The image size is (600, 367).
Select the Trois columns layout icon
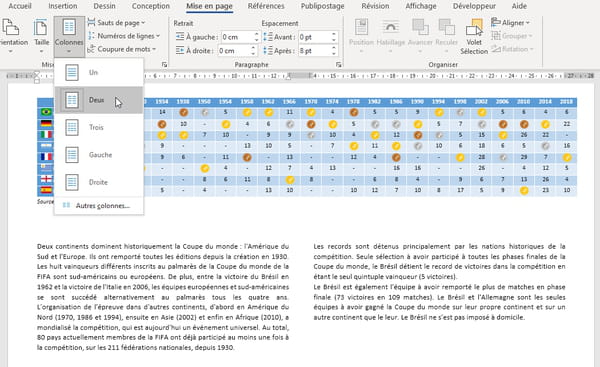72,127
